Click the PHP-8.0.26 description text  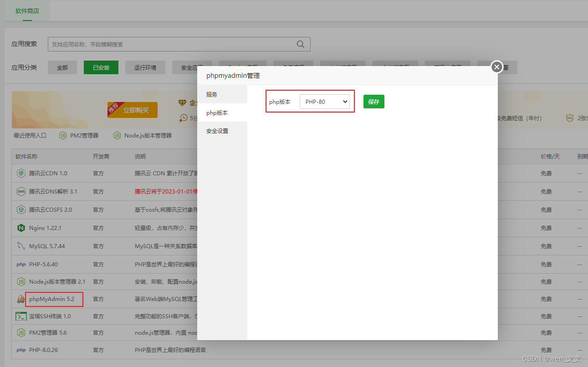click(170, 350)
